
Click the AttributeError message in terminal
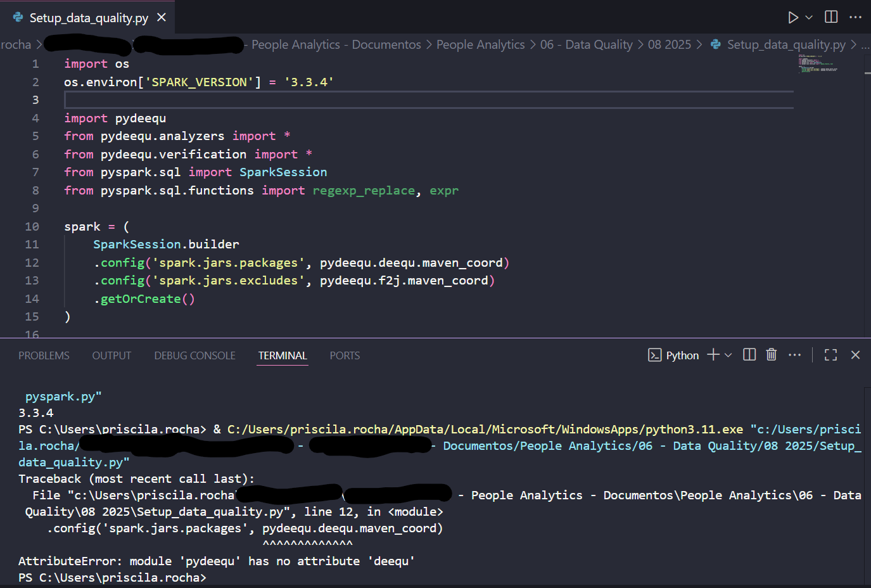[x=217, y=561]
